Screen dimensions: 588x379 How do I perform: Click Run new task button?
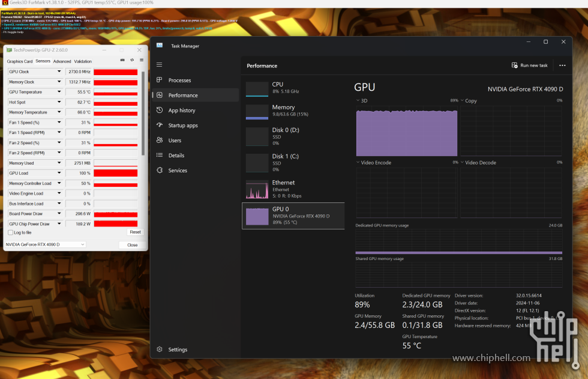(x=529, y=65)
